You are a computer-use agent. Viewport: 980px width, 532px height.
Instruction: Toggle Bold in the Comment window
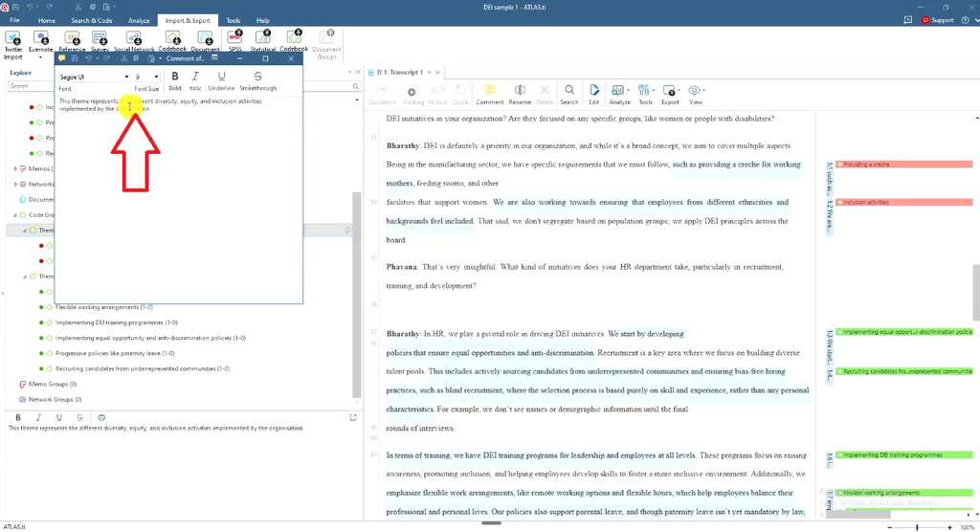point(175,80)
